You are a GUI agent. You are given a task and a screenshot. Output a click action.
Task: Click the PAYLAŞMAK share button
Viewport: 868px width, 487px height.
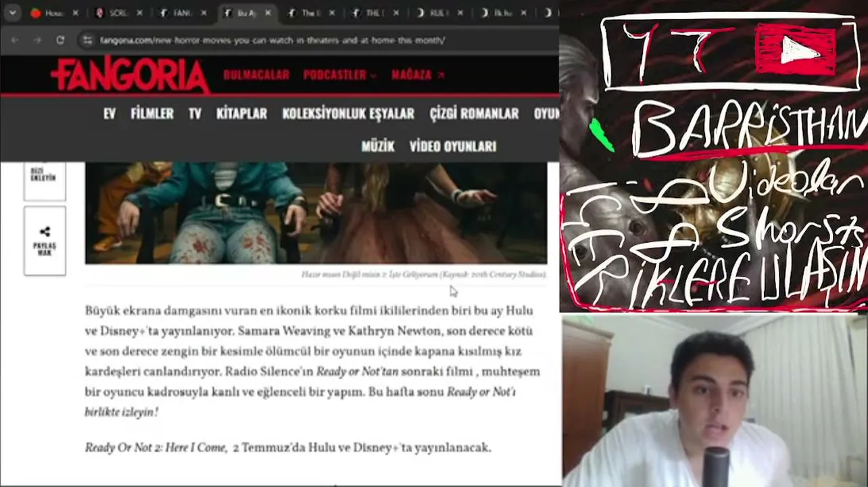[45, 241]
